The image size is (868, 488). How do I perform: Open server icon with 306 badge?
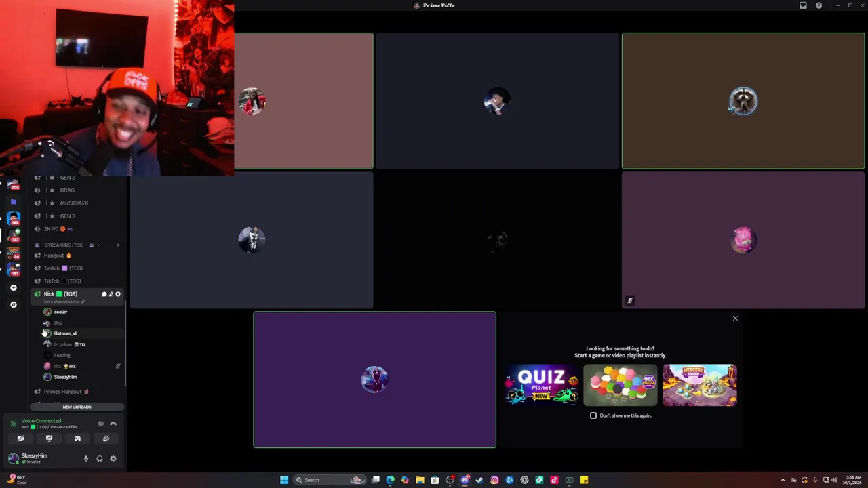13,184
